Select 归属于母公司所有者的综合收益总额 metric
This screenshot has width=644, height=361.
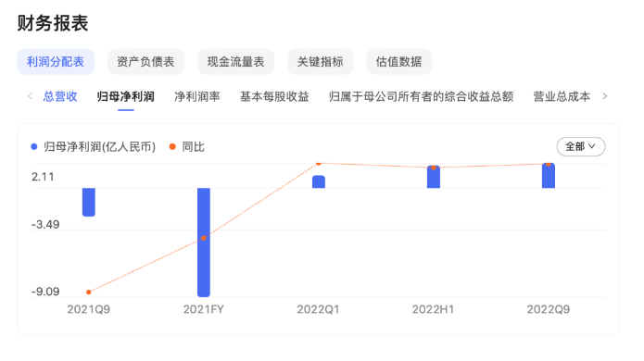click(x=421, y=96)
